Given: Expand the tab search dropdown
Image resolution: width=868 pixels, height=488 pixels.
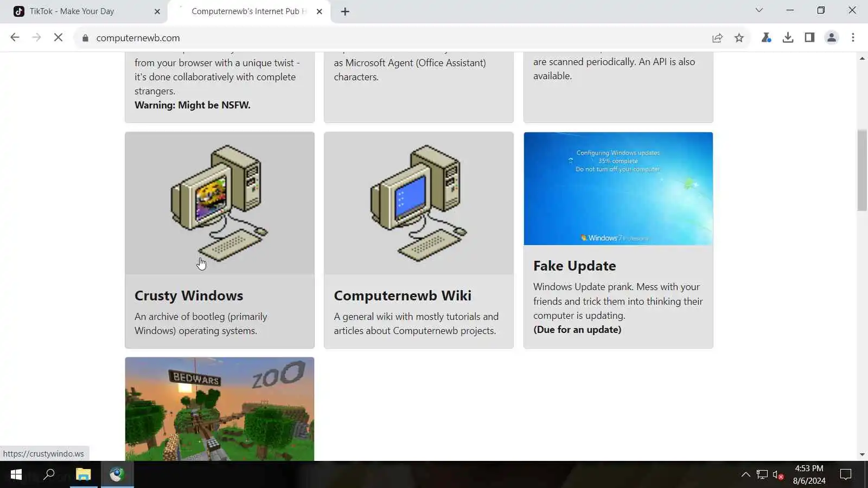Looking at the screenshot, I should pyautogui.click(x=759, y=10).
